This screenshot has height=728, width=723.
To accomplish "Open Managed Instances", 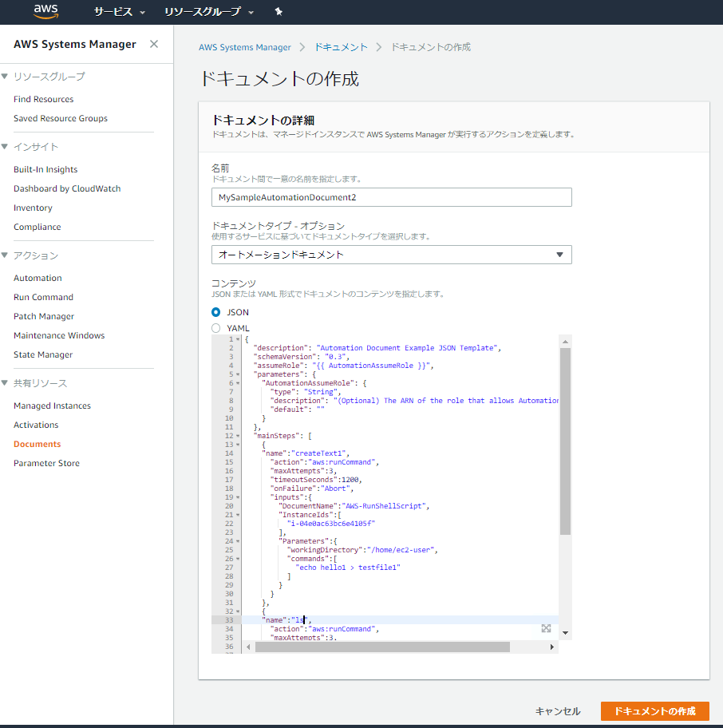I will pos(52,406).
